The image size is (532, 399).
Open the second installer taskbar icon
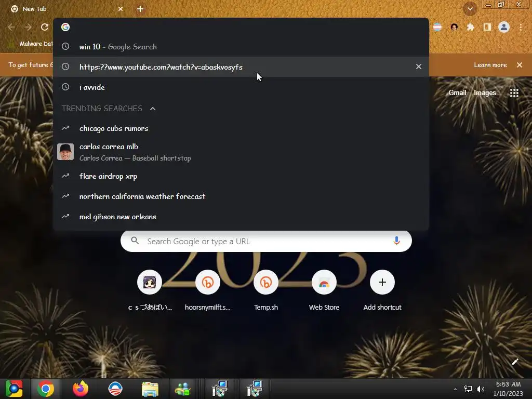254,389
